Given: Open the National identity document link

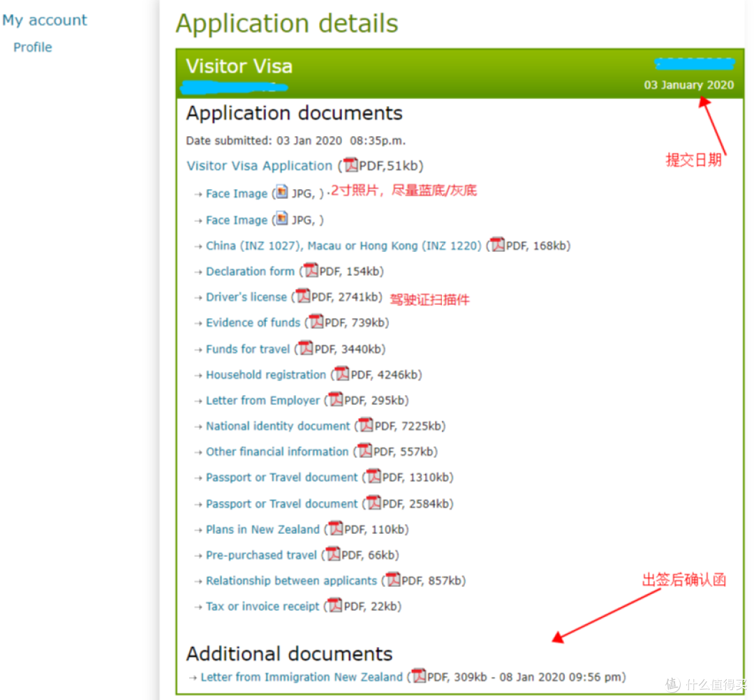Looking at the screenshot, I should pyautogui.click(x=278, y=426).
